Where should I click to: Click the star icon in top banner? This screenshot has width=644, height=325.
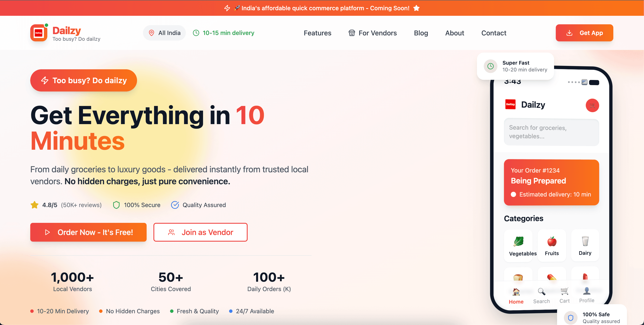click(x=416, y=8)
